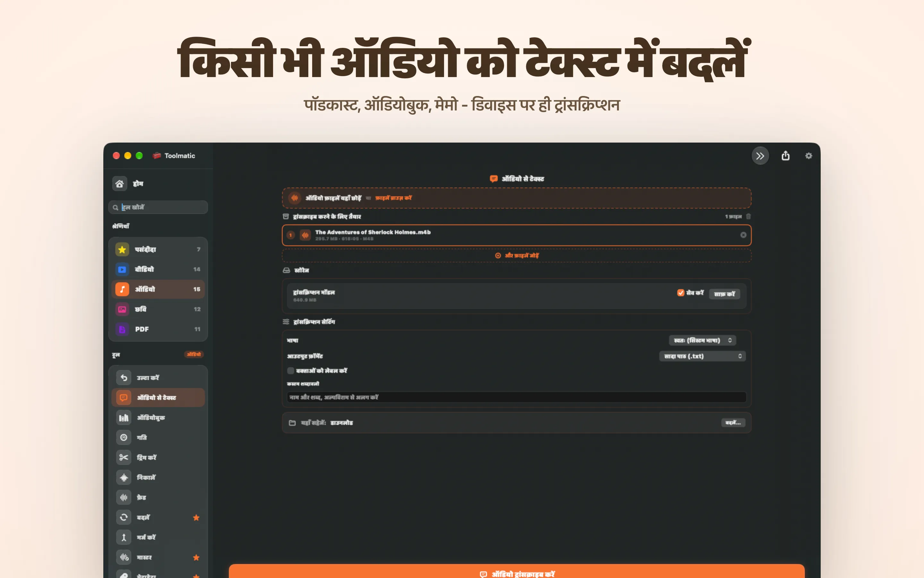Screen dimensions: 924x578
Task: Enable label speakers checkbox (वक्ताओं को लेबल करें)
Action: pos(291,371)
